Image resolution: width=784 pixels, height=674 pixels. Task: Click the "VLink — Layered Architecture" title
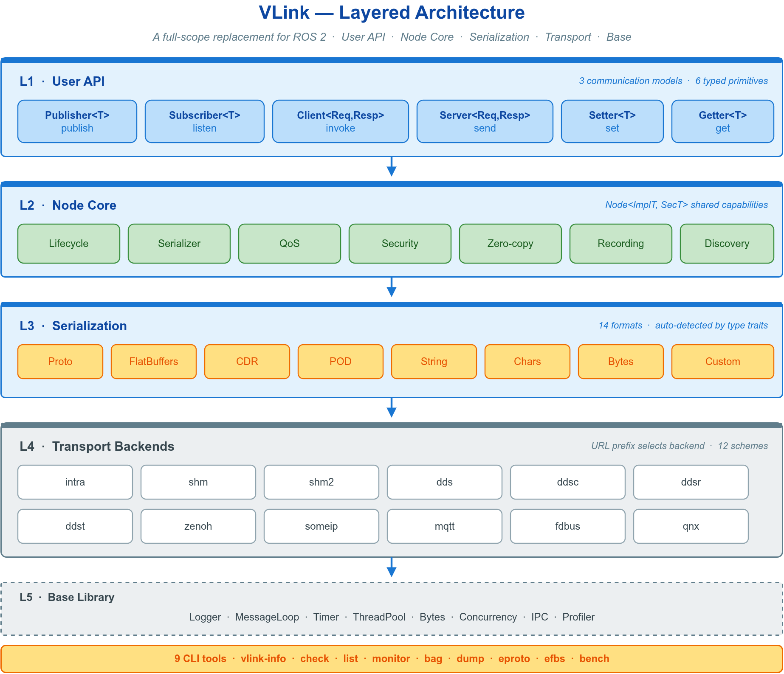[x=392, y=13]
